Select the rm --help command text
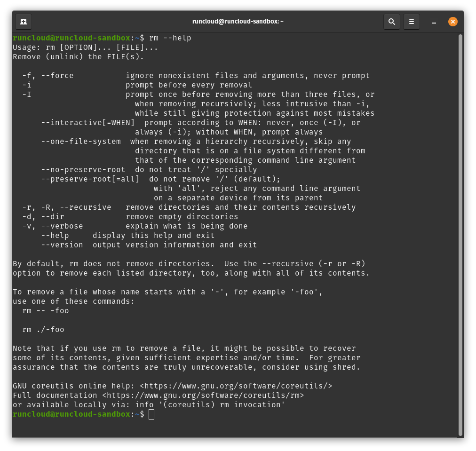 (168, 38)
